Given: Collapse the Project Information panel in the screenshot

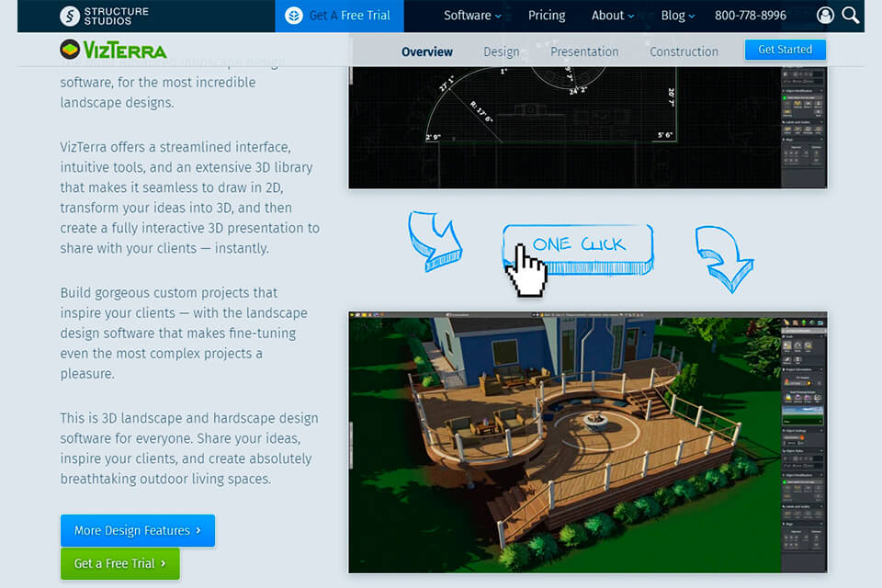Looking at the screenshot, I should [821, 367].
